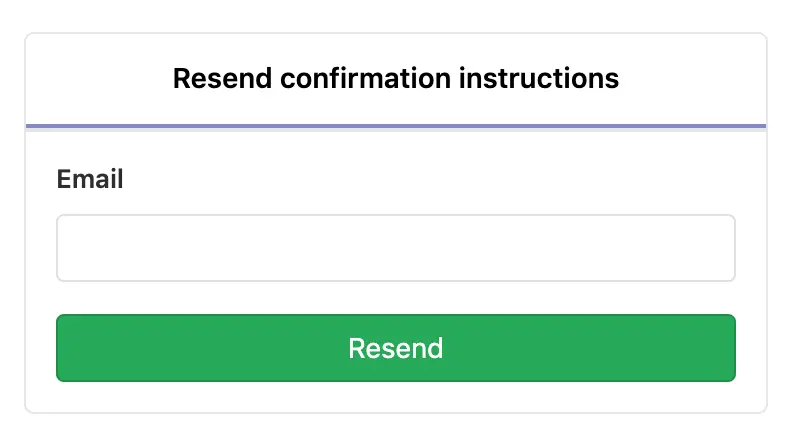Click the white 'Resend' text on the button
This screenshot has width=798, height=442.
pos(395,348)
